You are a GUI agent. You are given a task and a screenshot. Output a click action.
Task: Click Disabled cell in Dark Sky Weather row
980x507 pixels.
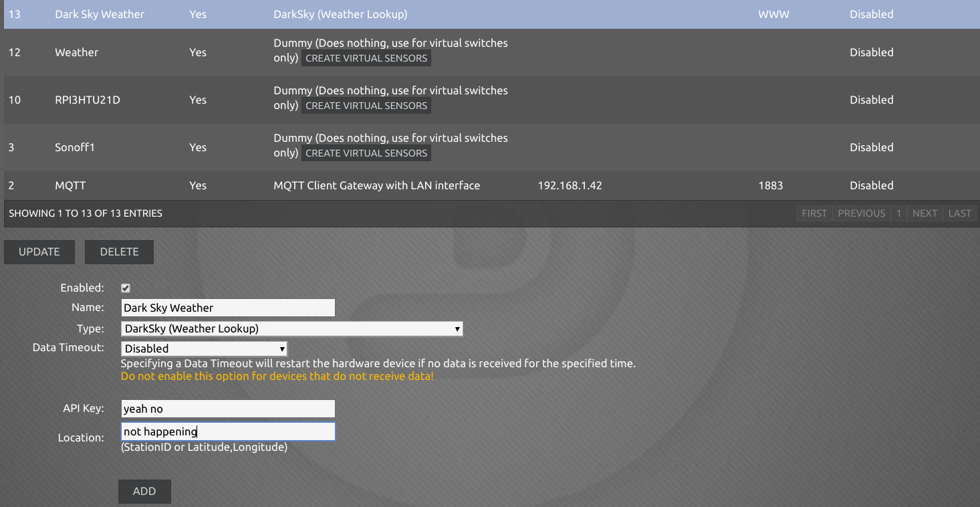[872, 14]
